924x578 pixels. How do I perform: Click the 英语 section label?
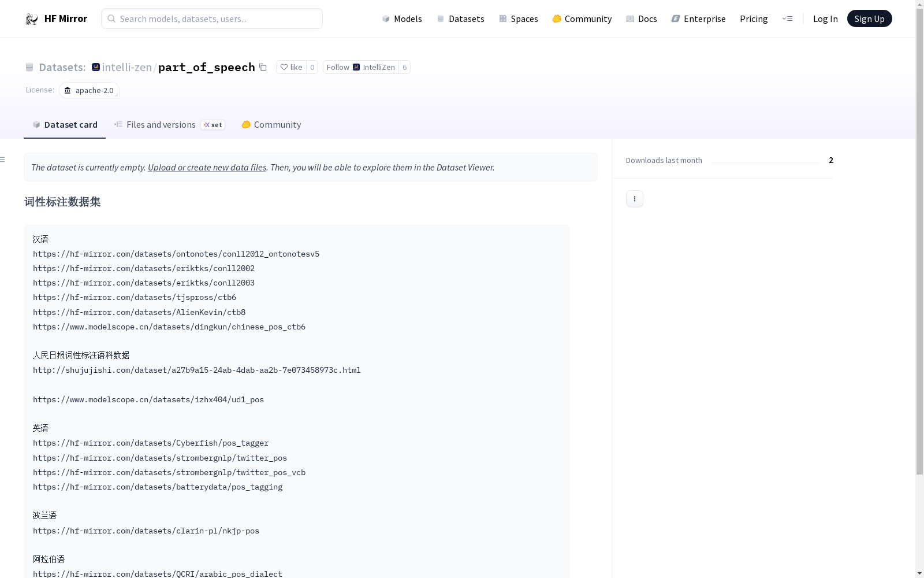(x=40, y=428)
